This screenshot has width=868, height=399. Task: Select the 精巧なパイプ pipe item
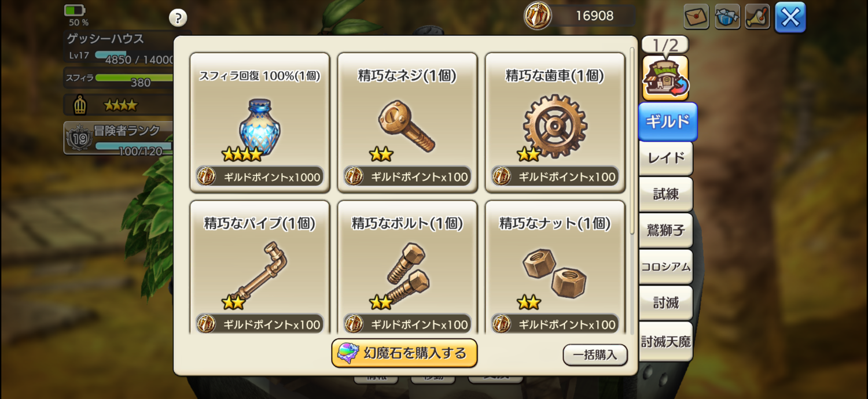coord(260,267)
